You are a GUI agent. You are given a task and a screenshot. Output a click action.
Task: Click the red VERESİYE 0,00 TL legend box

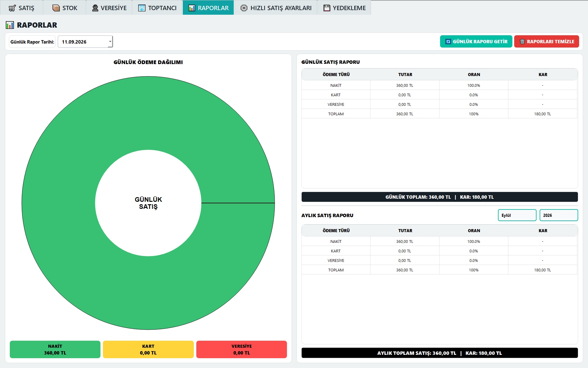(x=242, y=349)
